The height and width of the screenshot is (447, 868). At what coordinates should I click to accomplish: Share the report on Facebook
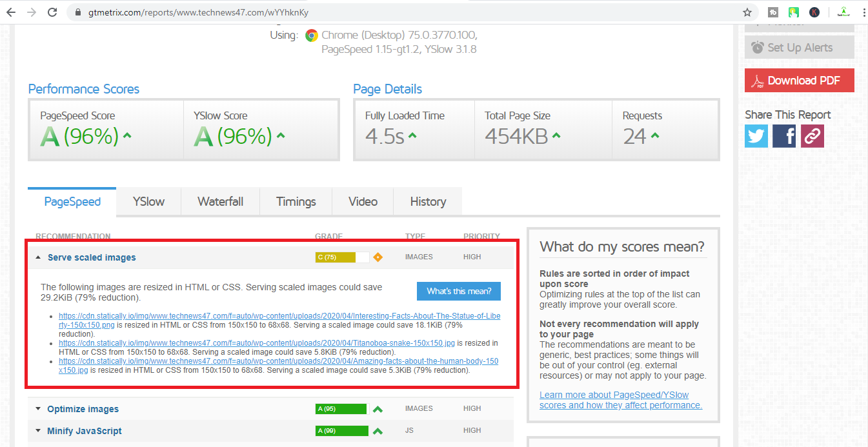coord(784,136)
